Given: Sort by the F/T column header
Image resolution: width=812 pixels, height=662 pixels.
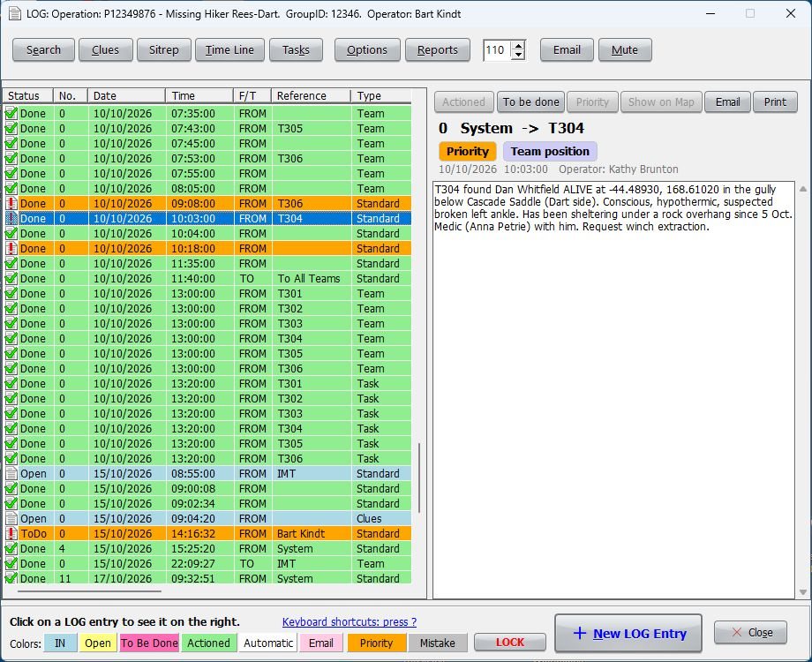Looking at the screenshot, I should (x=252, y=96).
